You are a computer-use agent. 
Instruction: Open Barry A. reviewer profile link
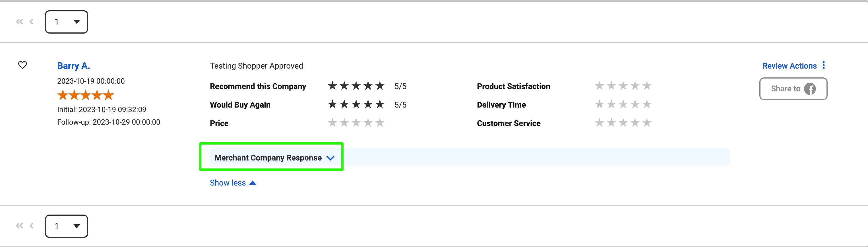pos(73,66)
